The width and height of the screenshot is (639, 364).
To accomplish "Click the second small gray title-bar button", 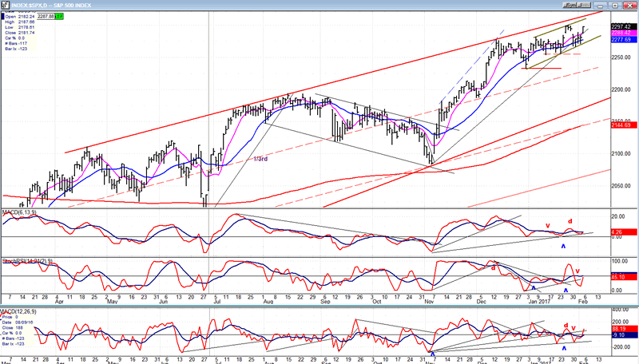I will click(x=585, y=5).
